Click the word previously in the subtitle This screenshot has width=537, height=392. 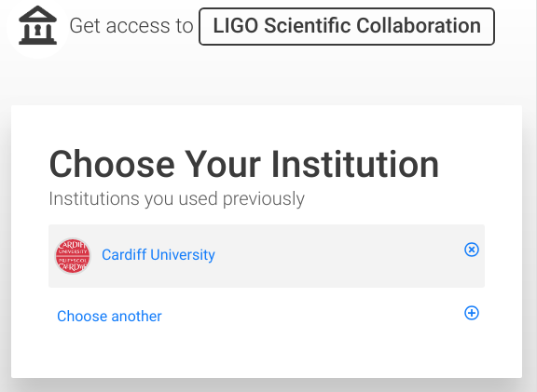tap(263, 199)
